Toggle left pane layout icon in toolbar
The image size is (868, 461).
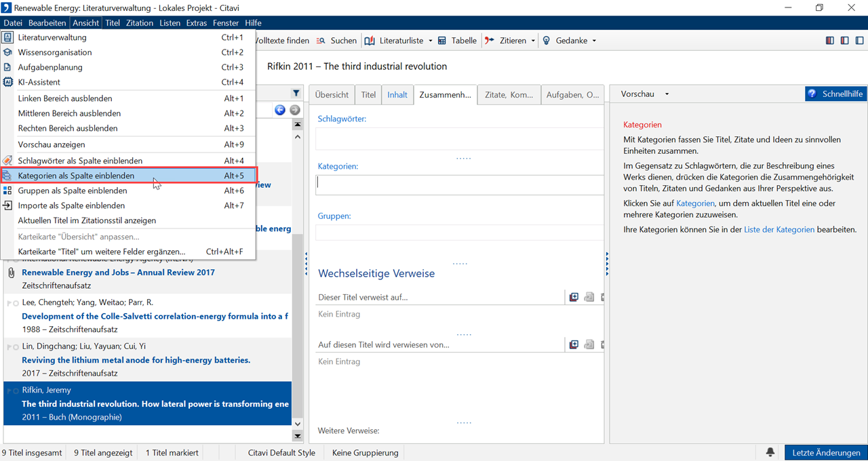point(829,41)
